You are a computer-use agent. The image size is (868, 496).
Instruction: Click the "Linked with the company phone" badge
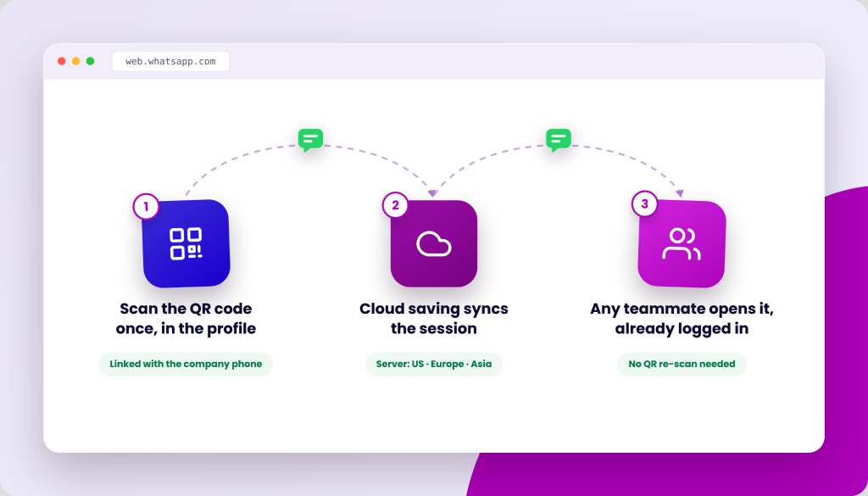186,365
